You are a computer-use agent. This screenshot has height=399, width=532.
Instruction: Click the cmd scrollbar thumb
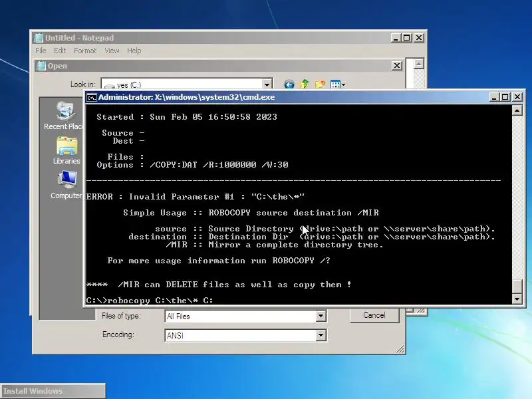click(517, 286)
